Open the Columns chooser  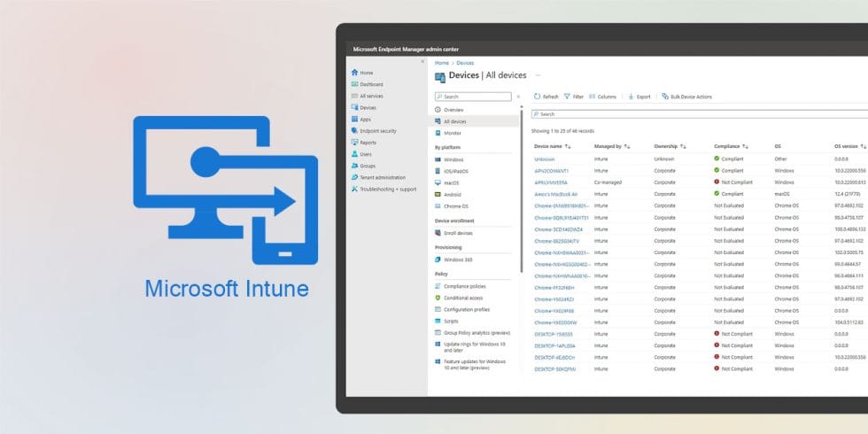[x=603, y=97]
